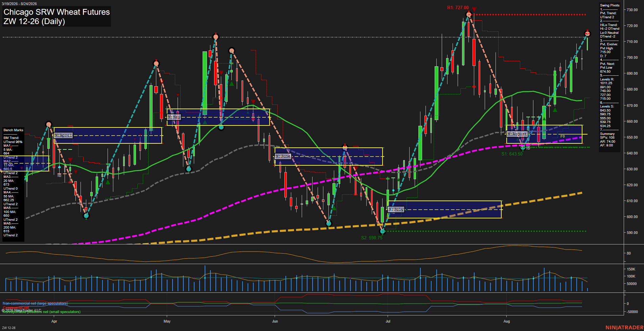The width and height of the screenshot is (644, 331).
Task: Click the M:April monthly range label
Action: point(63,135)
